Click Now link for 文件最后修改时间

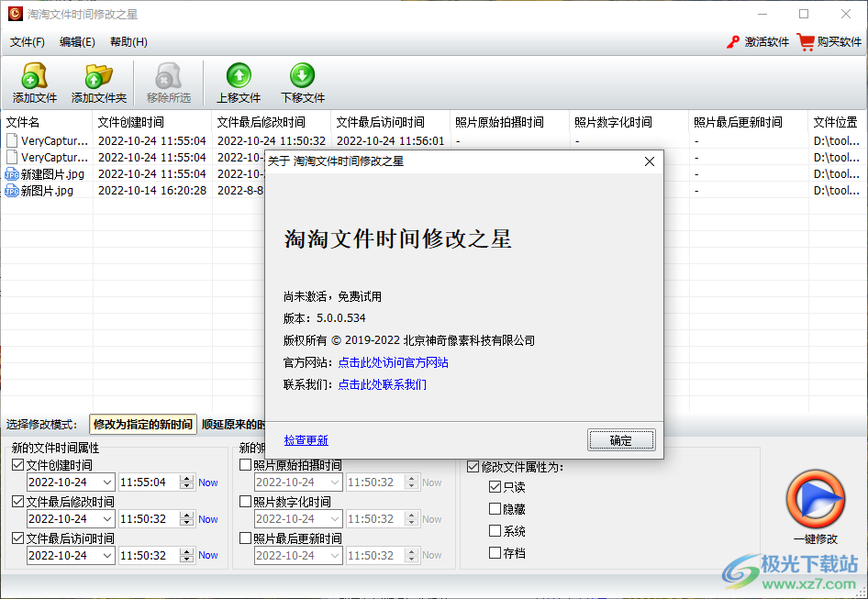pyautogui.click(x=208, y=519)
